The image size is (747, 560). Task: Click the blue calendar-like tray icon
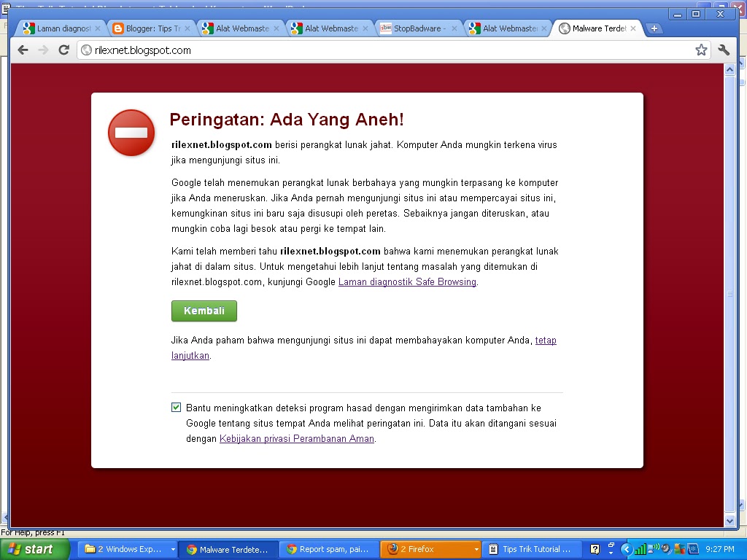(692, 549)
